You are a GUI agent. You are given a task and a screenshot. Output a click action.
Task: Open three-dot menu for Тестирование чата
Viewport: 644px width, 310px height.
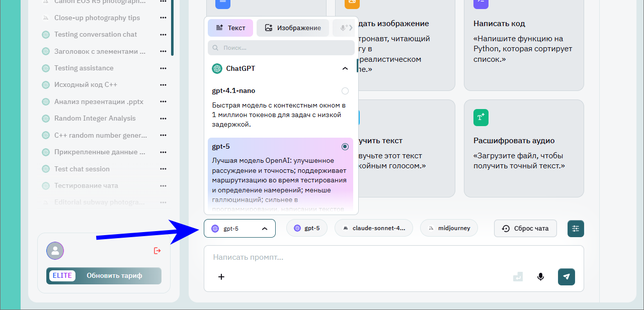(163, 186)
